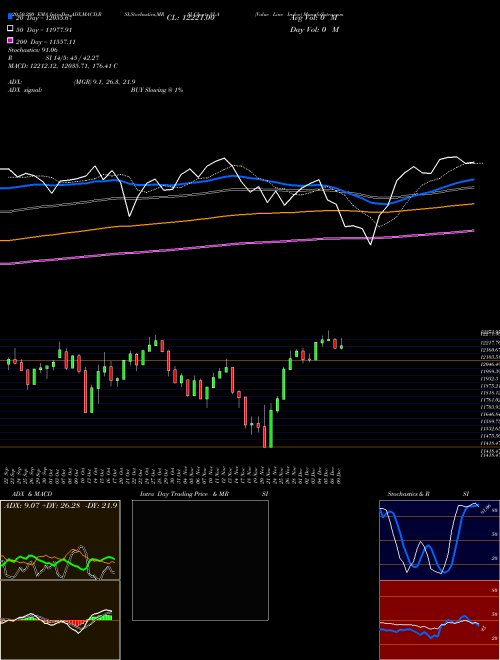Click the ADX +DY -DY values header
500x660 pixels.
pos(61,505)
